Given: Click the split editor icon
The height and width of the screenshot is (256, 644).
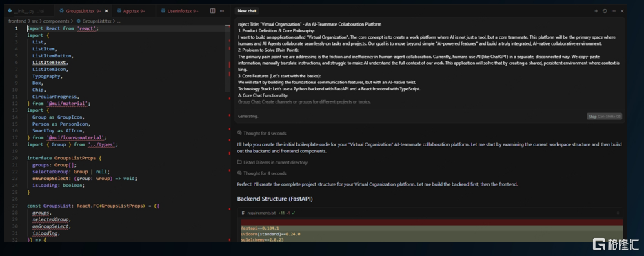Looking at the screenshot, I should point(212,11).
